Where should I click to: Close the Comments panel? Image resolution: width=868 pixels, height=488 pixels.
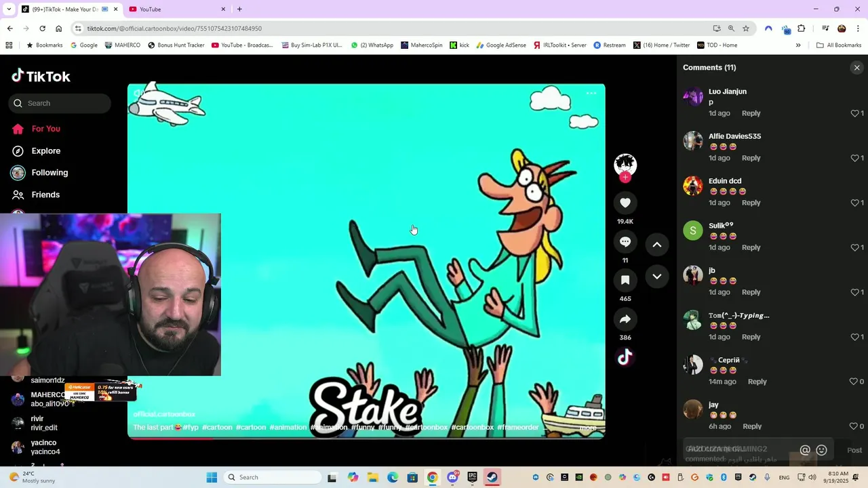[x=856, y=68]
